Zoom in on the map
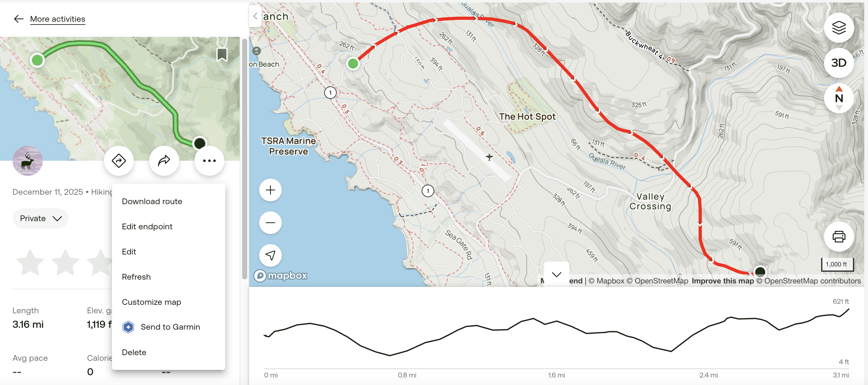Image resolution: width=868 pixels, height=385 pixels. point(270,190)
